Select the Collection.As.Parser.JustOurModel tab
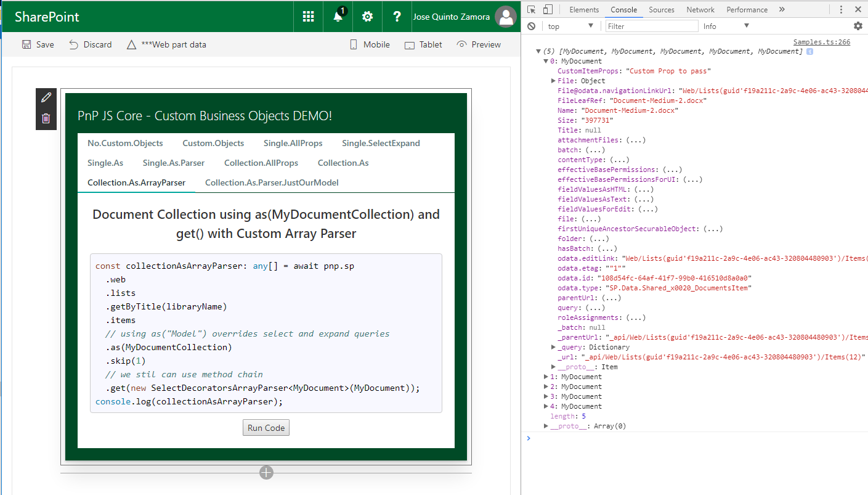Image resolution: width=868 pixels, height=495 pixels. [272, 182]
